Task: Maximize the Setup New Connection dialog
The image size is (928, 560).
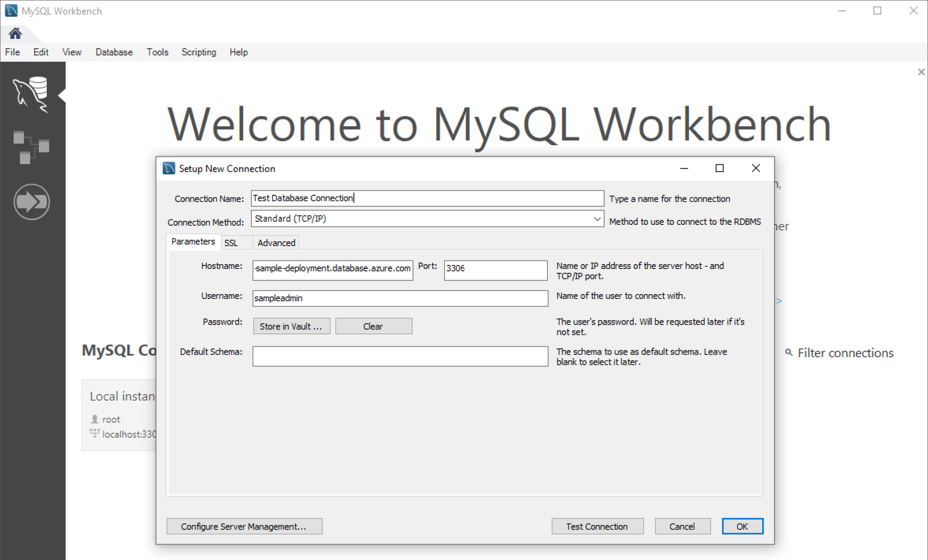Action: pos(719,168)
